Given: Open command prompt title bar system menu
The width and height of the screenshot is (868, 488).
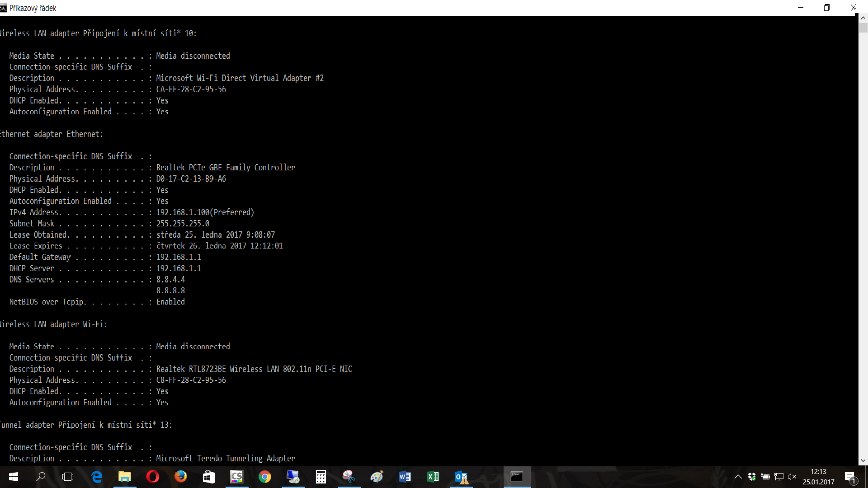Looking at the screenshot, I should coord(4,8).
